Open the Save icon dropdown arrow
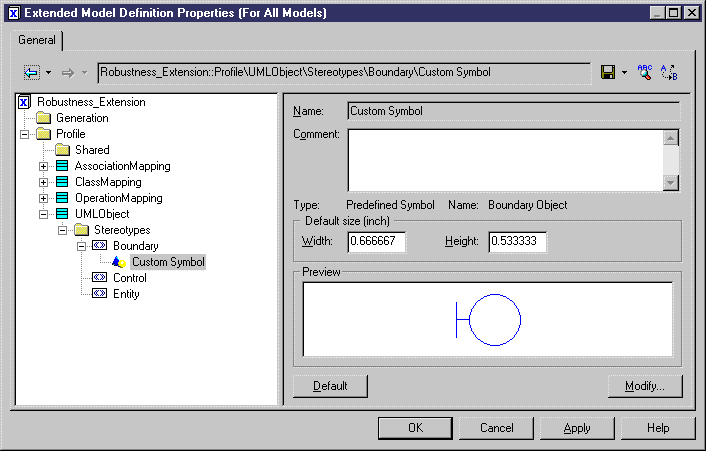Image resolution: width=706 pixels, height=451 pixels. (x=625, y=72)
